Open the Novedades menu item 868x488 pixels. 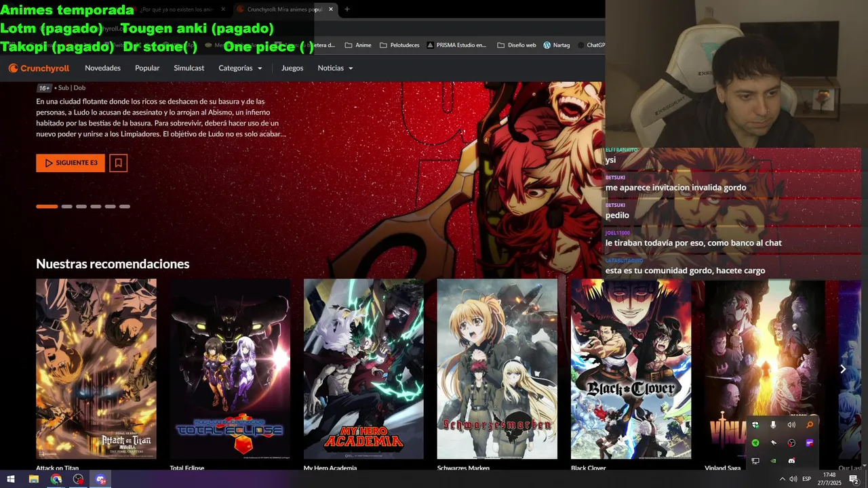102,68
